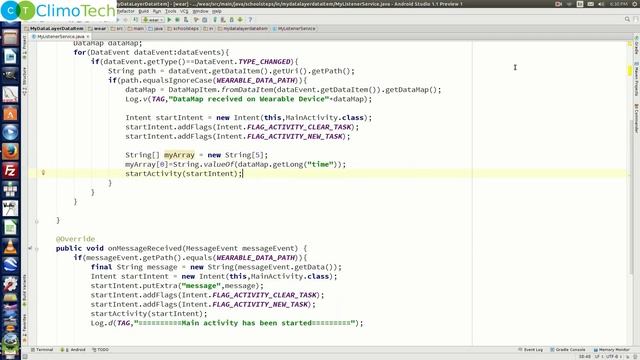Open the Window menu
This screenshot has height=360, width=640.
(x=200, y=11)
